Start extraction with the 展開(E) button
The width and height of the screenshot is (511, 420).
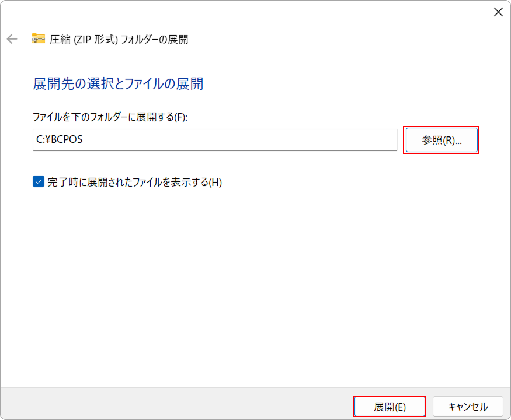pyautogui.click(x=390, y=407)
